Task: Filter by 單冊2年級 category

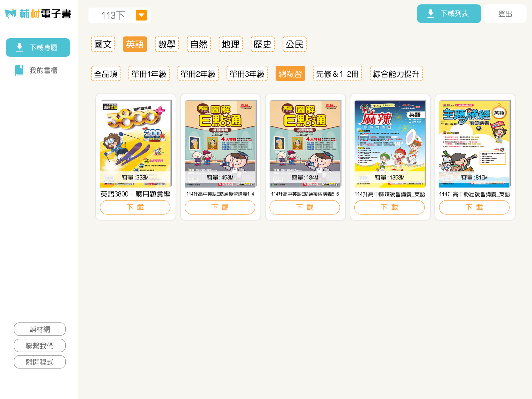Action: tap(198, 73)
